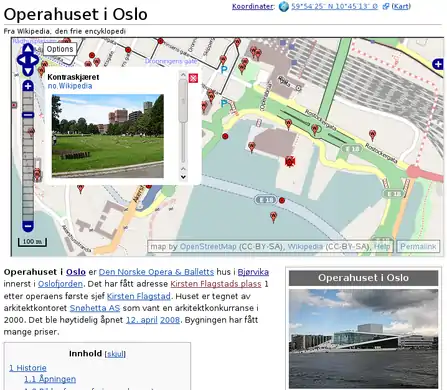Jump to the 1 Historie section
447x390 pixels.
(x=28, y=368)
